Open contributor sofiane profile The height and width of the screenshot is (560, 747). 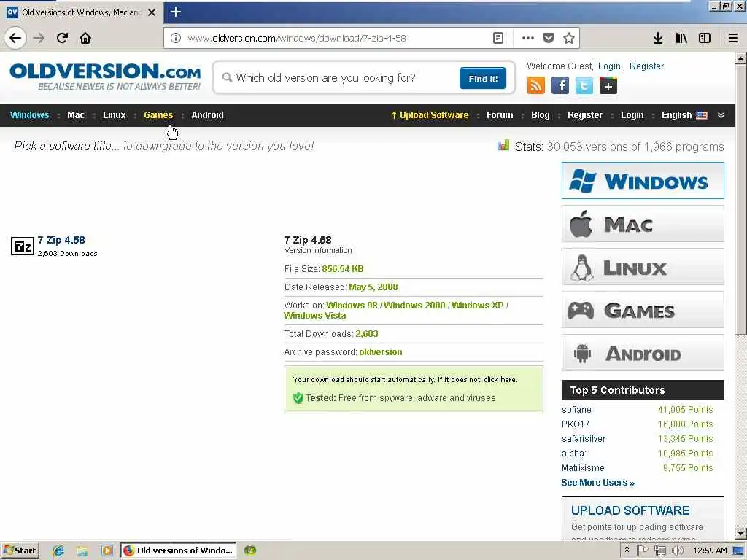576,410
